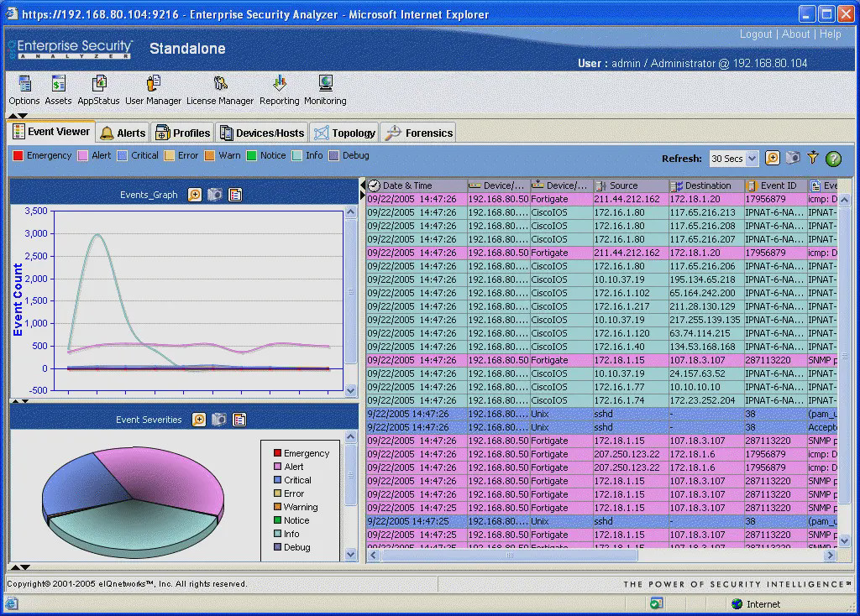Click the filter funnel icon near Refresh
Image resolution: width=860 pixels, height=616 pixels.
(812, 158)
